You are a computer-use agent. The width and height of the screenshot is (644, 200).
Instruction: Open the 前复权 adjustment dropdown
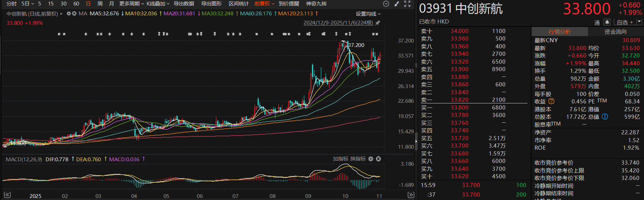tap(264, 4)
